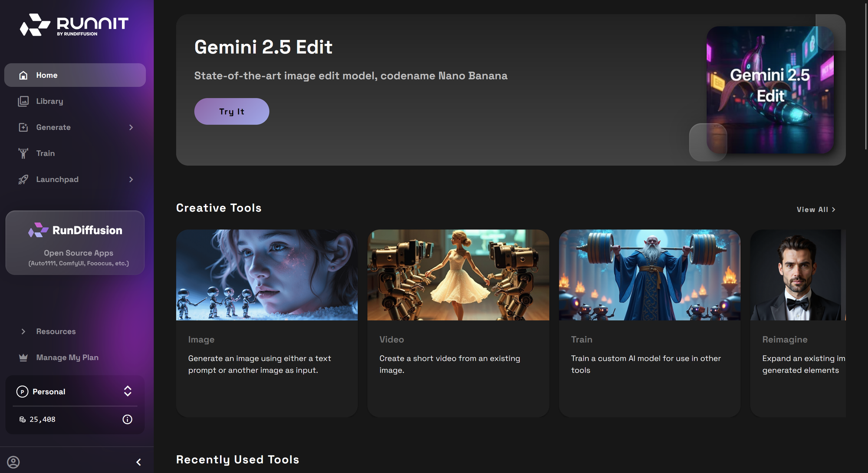Click the Runnit logo icon

35,25
